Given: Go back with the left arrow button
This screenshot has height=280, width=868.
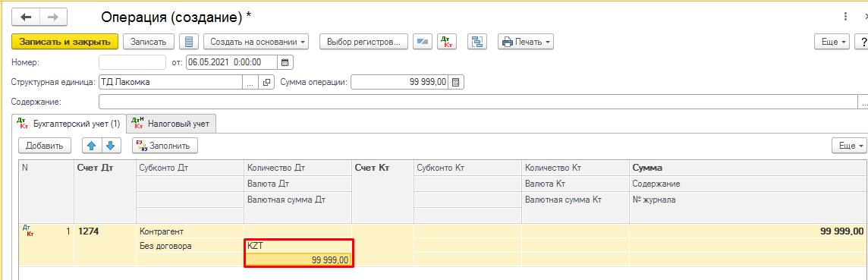Looking at the screenshot, I should click(27, 17).
